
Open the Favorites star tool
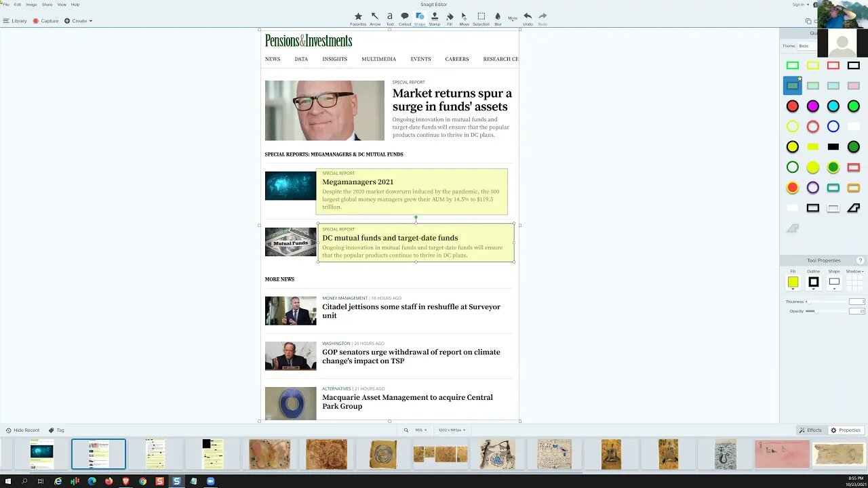click(358, 18)
